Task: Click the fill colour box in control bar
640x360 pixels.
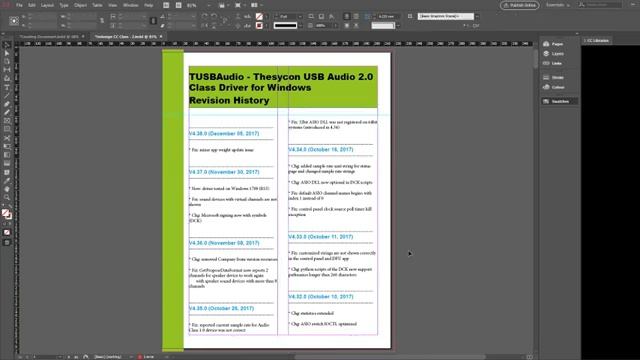Action: (259, 16)
